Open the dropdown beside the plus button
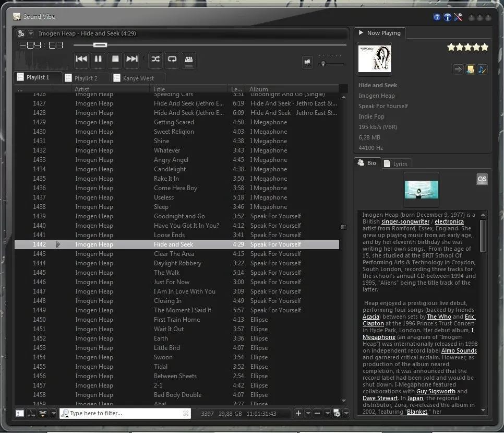Viewport: 504px width, 433px height. [x=308, y=413]
